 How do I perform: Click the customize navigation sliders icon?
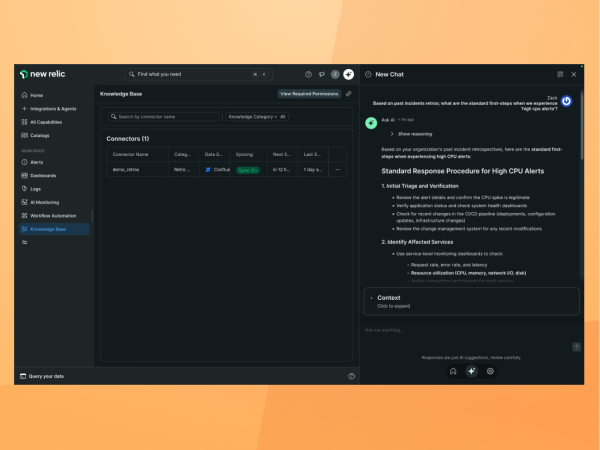click(x=24, y=242)
